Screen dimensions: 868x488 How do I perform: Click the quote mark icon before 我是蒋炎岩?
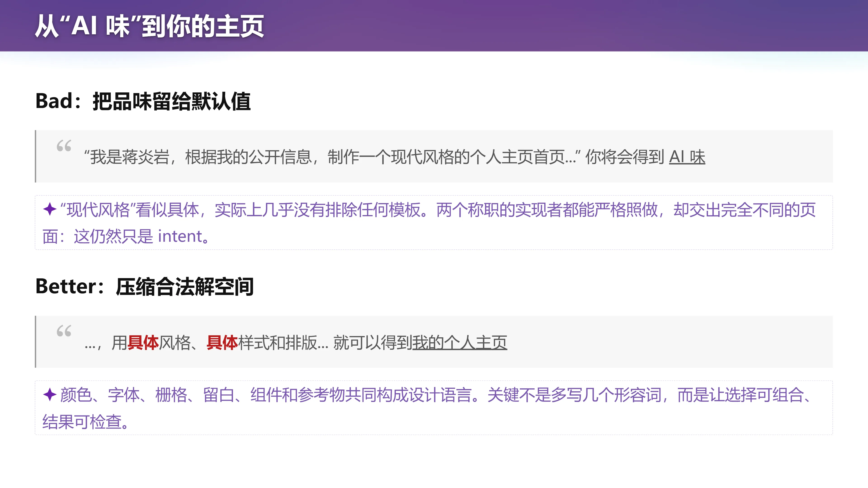[x=64, y=145]
